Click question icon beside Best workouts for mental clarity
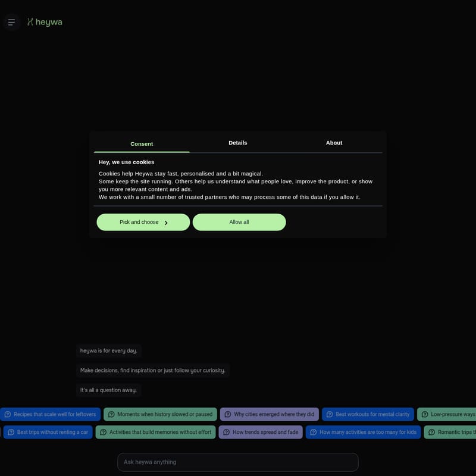The width and height of the screenshot is (476, 476). (330, 414)
